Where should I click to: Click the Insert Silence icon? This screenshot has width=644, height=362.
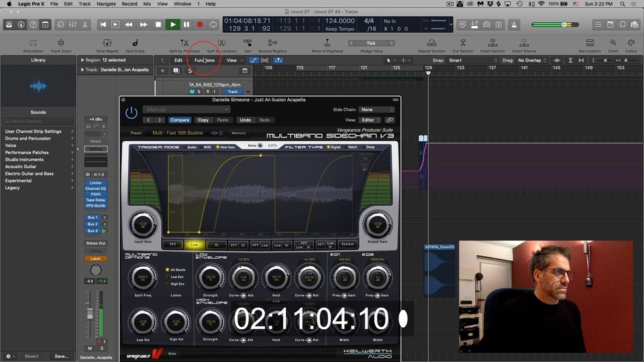[524, 43]
